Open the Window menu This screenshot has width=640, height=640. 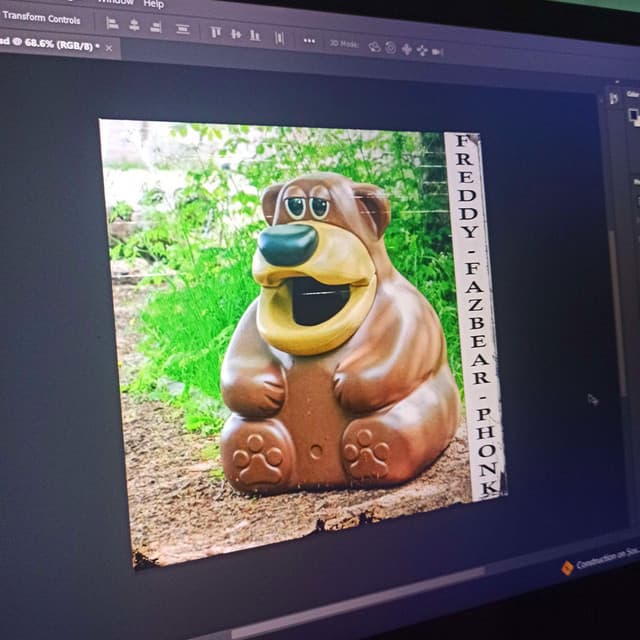click(116, 2)
